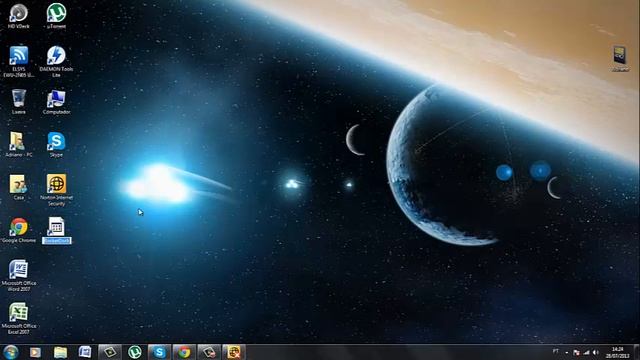Open the ELSYS wireless utility shortcut
This screenshot has width=640, height=360.
18,61
